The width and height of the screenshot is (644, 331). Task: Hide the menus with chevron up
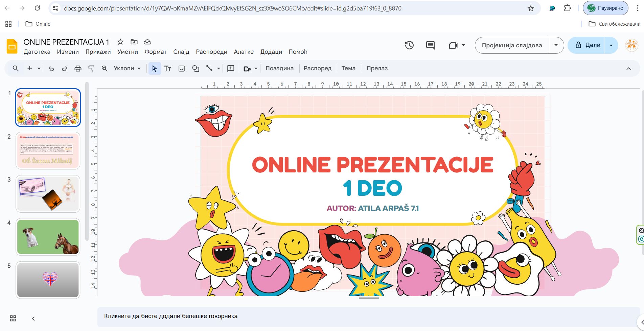[628, 69]
